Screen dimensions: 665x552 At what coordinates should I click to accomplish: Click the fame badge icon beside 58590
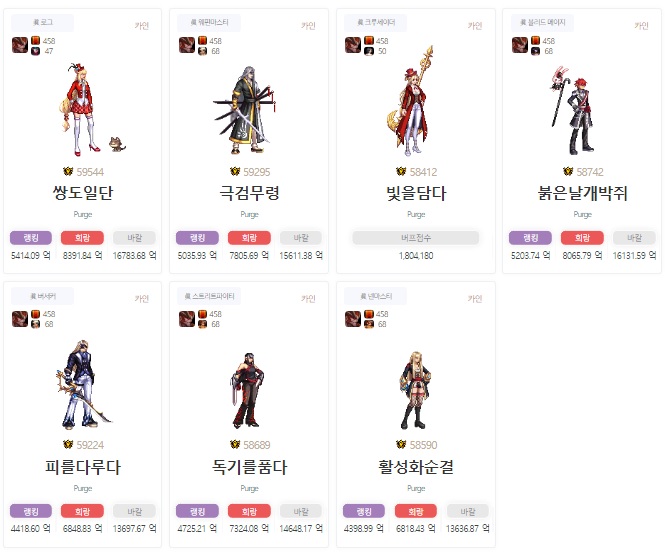coord(401,444)
